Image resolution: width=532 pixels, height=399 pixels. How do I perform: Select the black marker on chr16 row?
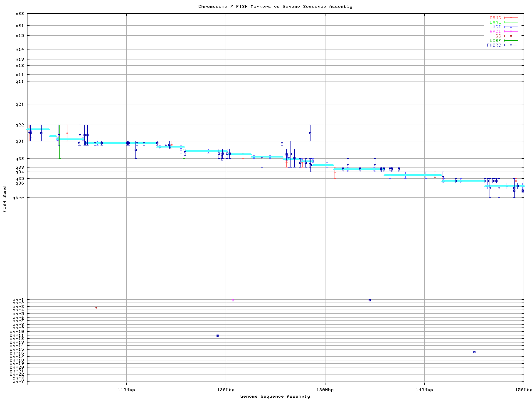click(x=474, y=352)
